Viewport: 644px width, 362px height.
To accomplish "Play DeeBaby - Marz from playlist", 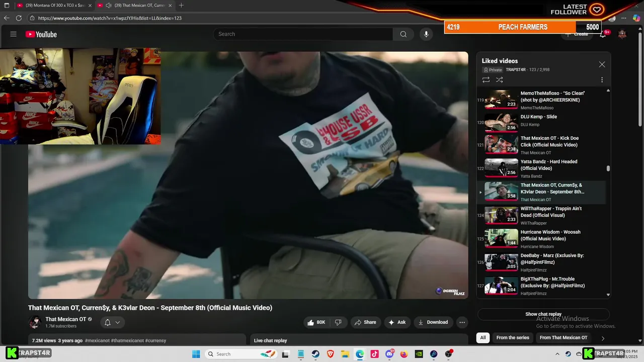I will [541, 262].
